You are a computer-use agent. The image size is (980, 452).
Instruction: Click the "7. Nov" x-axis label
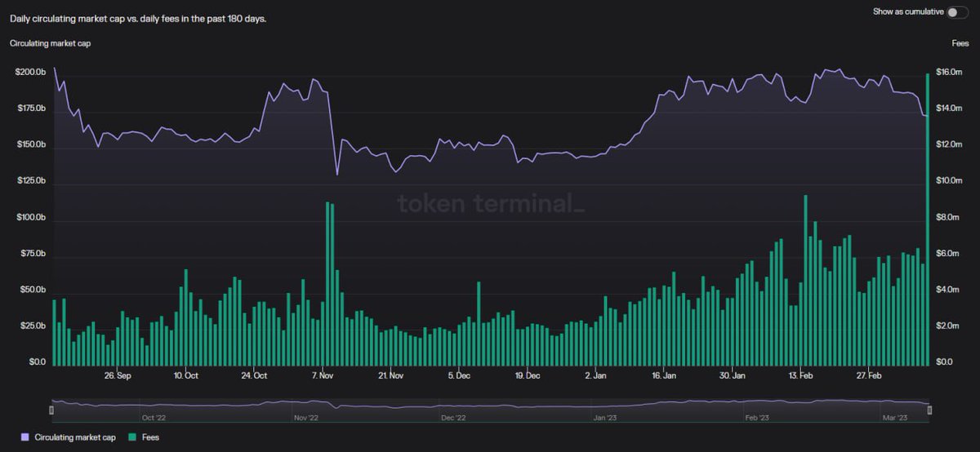(323, 376)
